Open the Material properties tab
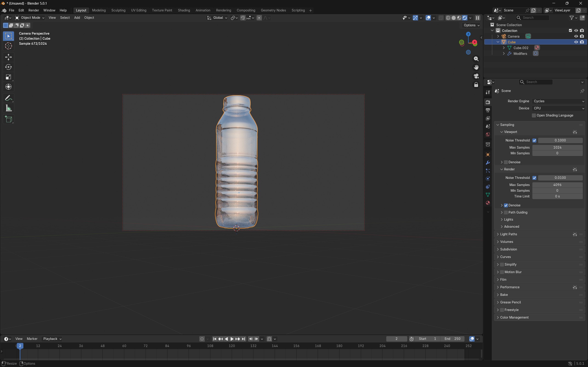Image resolution: width=588 pixels, height=367 pixels. [x=488, y=203]
